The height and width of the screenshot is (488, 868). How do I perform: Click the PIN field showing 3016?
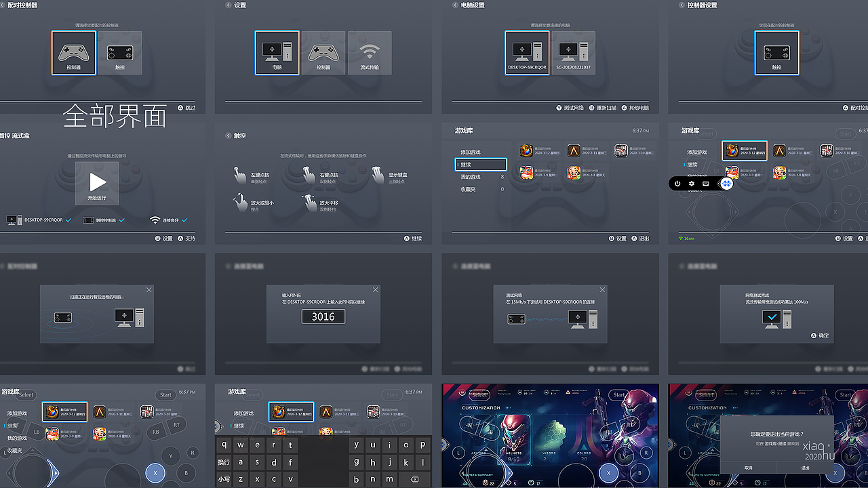click(x=323, y=317)
